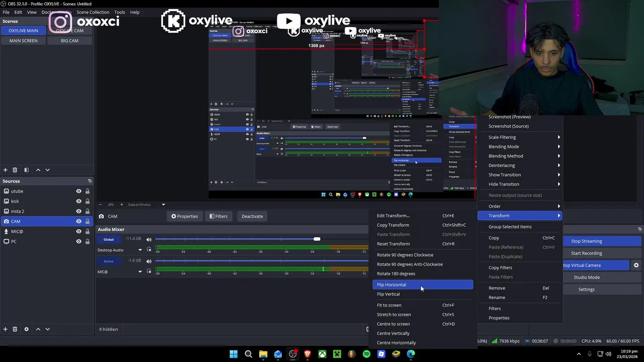Add a new source with plus icon
644x362 pixels.
pos(6,329)
